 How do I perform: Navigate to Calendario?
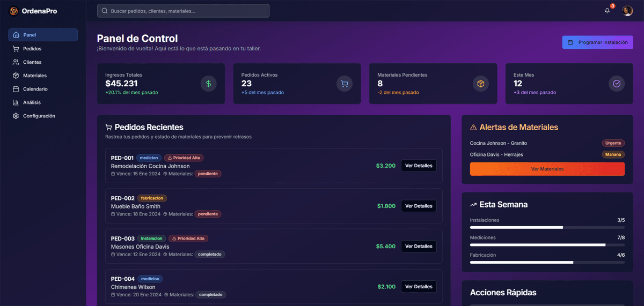pos(35,89)
